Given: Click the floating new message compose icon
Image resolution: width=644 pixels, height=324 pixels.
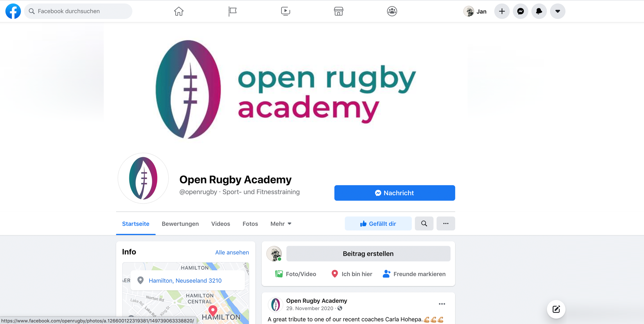Looking at the screenshot, I should [556, 309].
